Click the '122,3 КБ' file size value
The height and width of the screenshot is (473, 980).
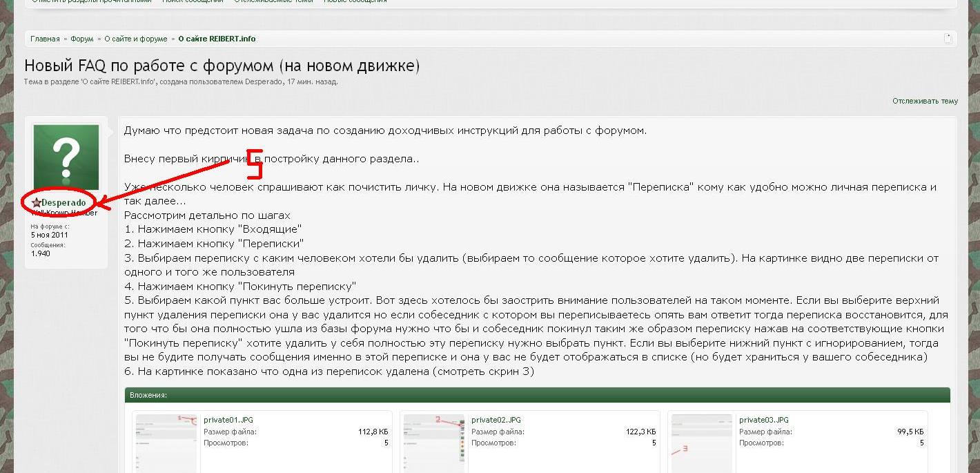(x=640, y=432)
